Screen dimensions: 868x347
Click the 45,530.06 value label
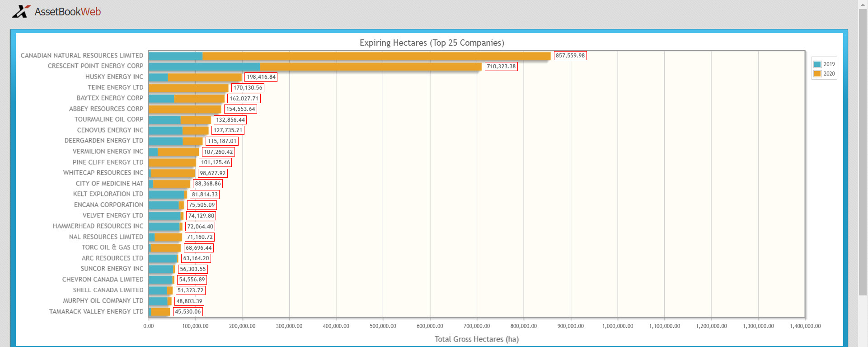[188, 312]
